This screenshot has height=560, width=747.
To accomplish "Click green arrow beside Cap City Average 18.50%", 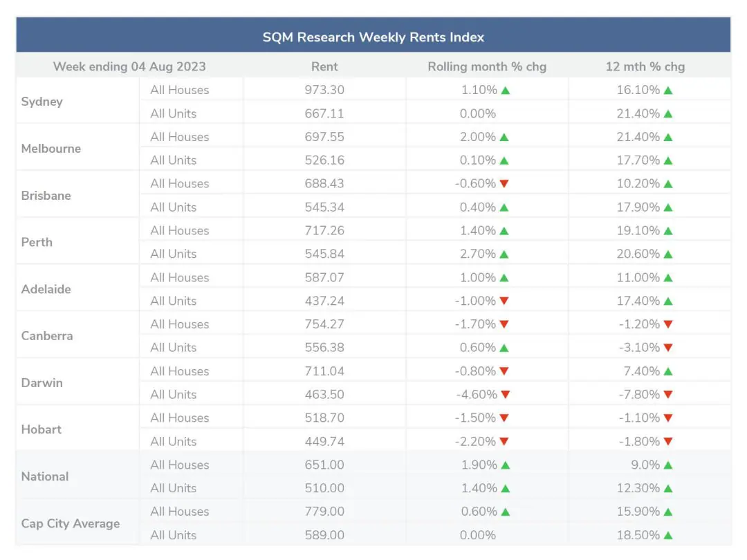I will pos(668,536).
